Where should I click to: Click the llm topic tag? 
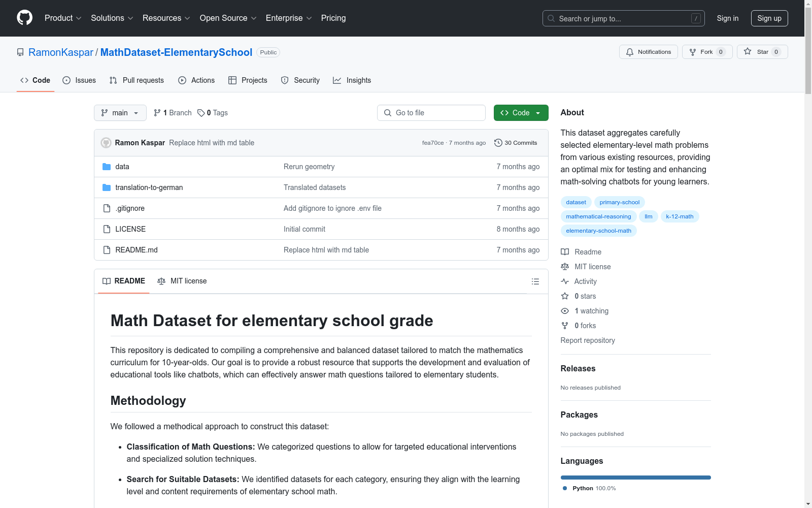649,216
